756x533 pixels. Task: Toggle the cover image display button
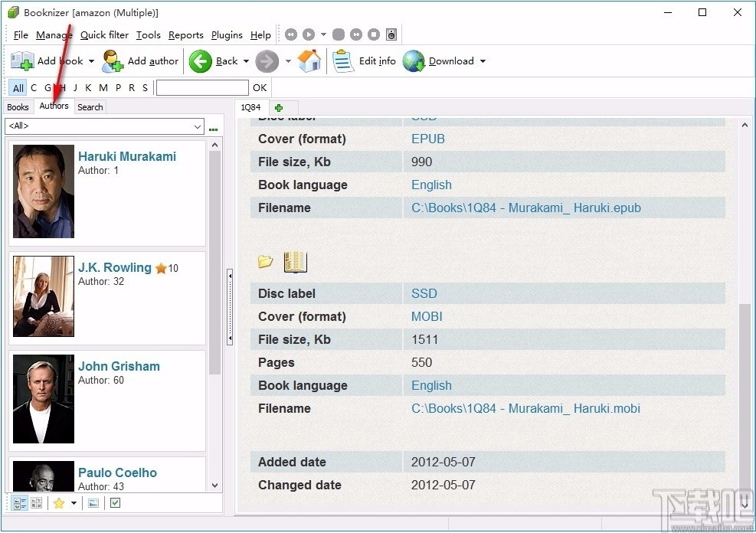click(93, 503)
